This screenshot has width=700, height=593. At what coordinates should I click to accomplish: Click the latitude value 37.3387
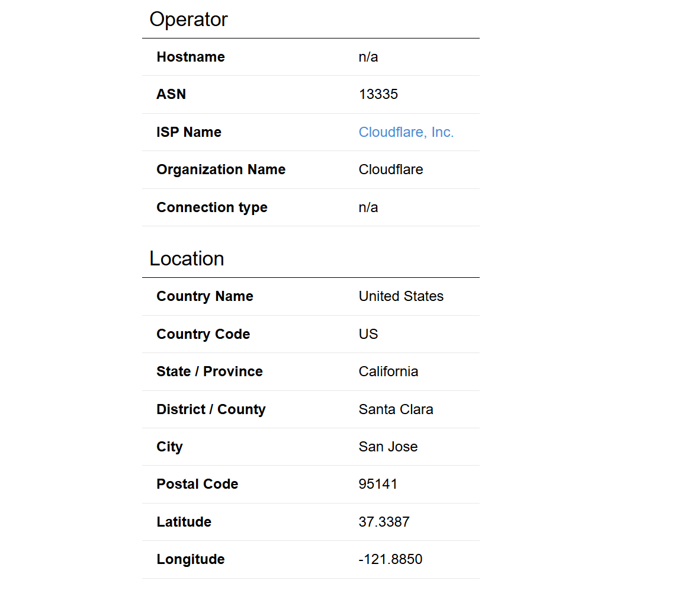(x=384, y=521)
